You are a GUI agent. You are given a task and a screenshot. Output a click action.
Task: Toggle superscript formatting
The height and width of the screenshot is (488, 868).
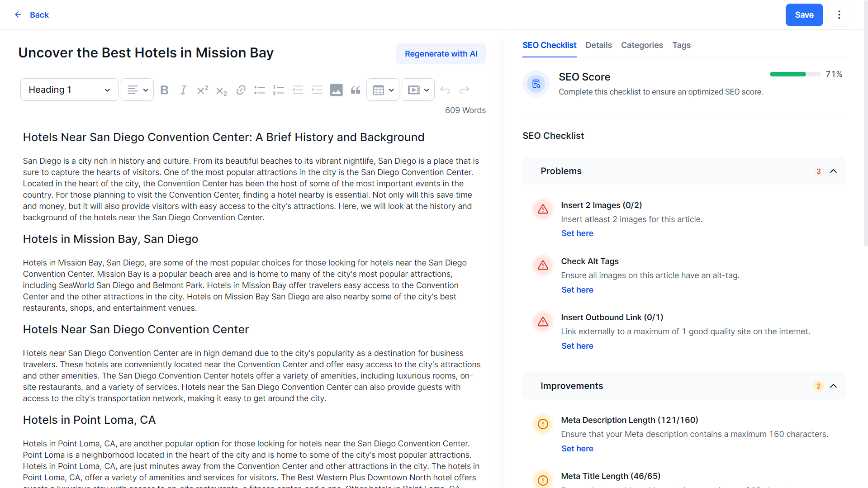coord(202,90)
